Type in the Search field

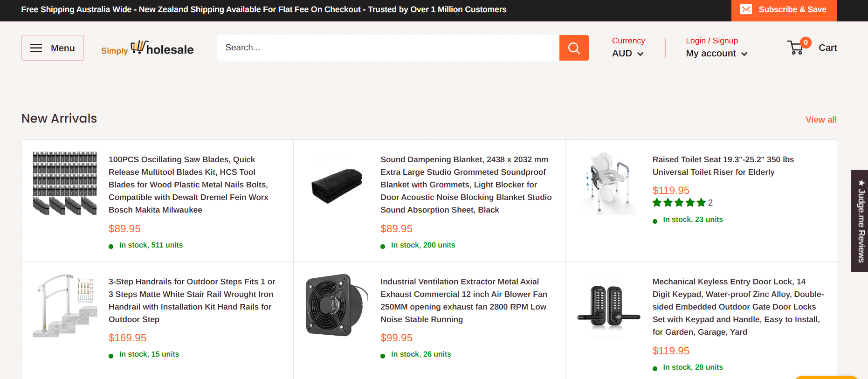[x=387, y=48]
